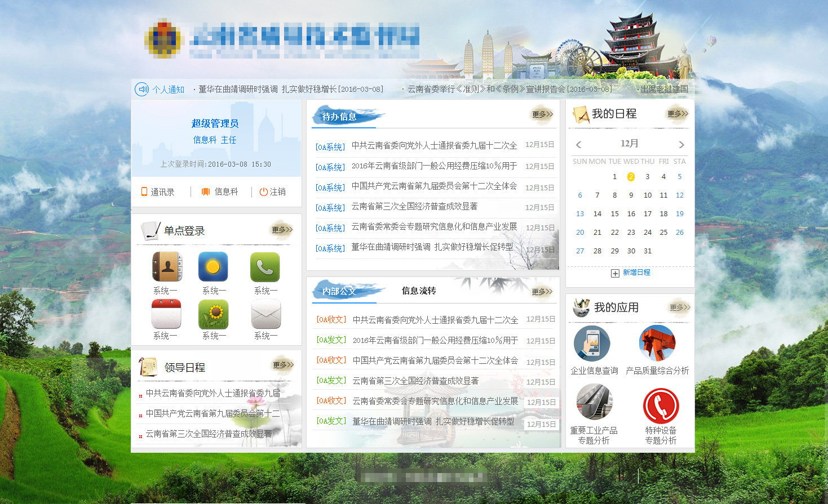The height and width of the screenshot is (504, 828).
Task: Open 中共云南省委向党外人士通报 in 领导日程 list
Action: tap(213, 393)
